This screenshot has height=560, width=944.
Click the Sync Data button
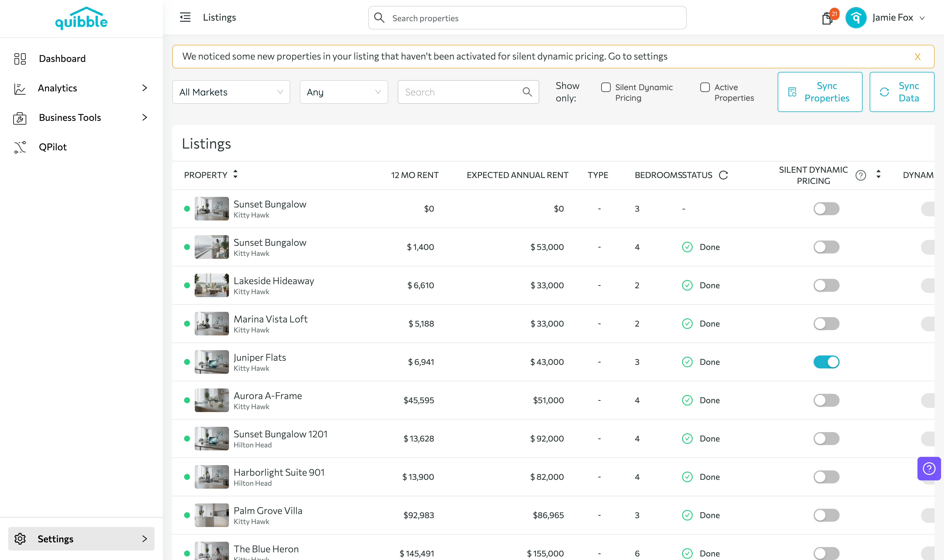pyautogui.click(x=902, y=92)
